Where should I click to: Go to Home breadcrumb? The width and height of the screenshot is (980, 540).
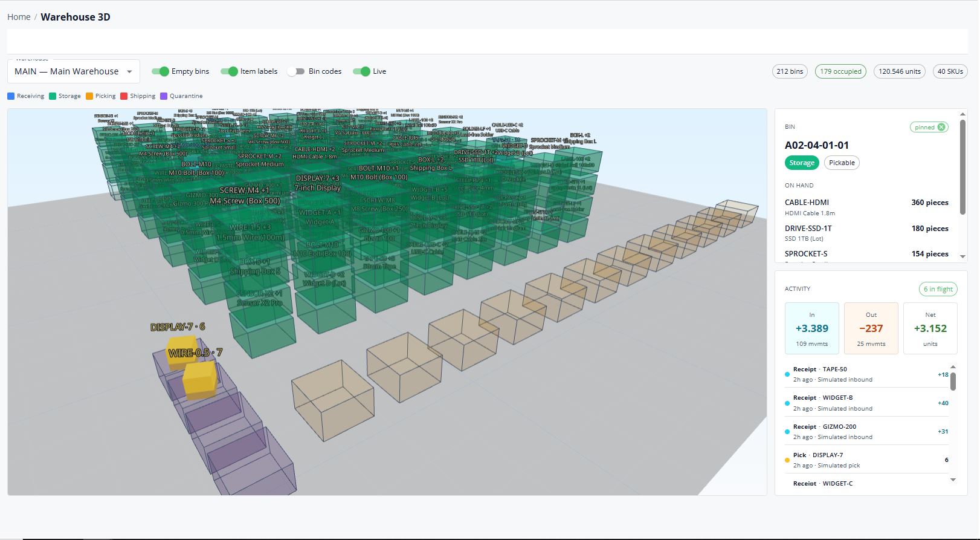[19, 17]
